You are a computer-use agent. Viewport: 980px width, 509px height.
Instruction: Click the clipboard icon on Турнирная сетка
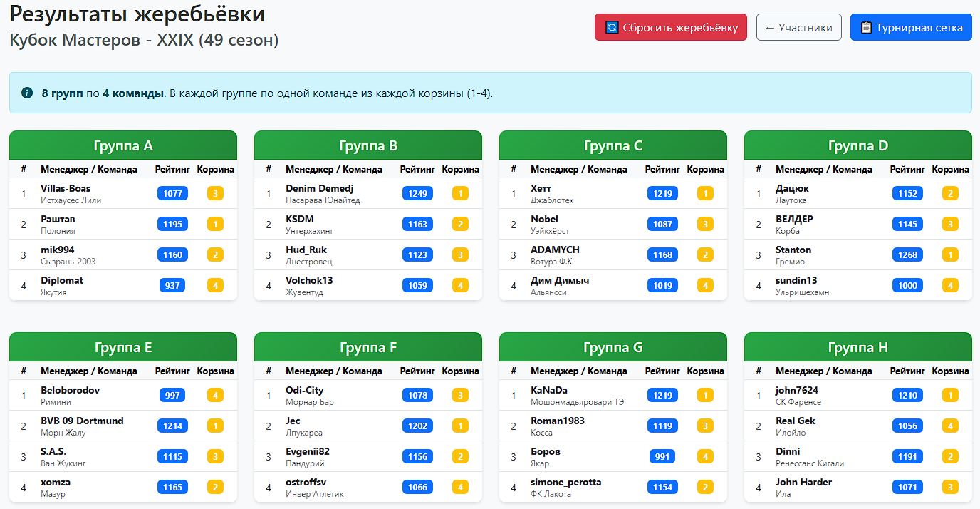866,28
